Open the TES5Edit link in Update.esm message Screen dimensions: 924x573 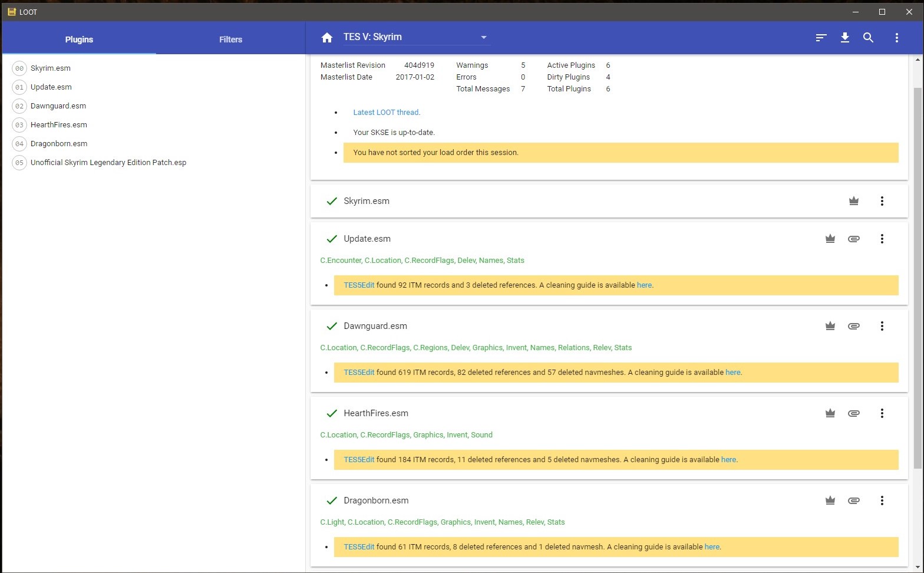click(x=359, y=285)
